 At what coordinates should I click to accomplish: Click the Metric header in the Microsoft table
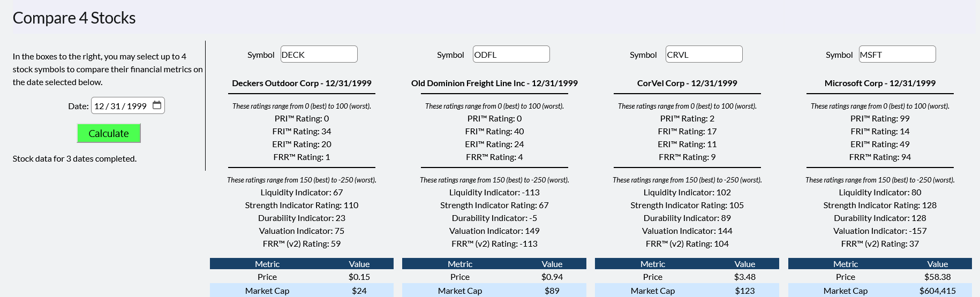(845, 264)
